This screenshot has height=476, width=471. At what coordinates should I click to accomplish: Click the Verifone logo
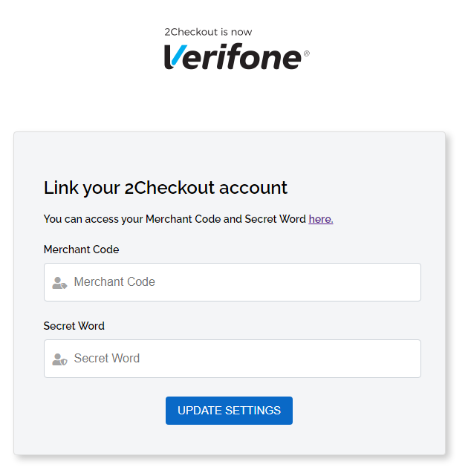236,56
